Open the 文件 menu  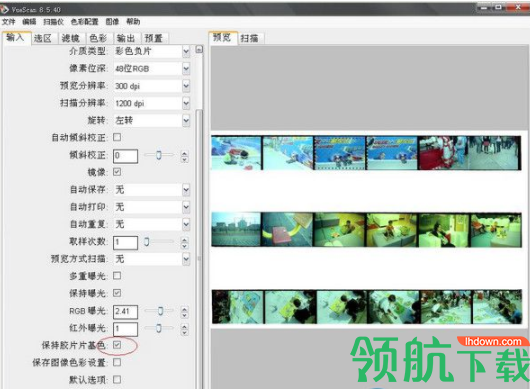pyautogui.click(x=8, y=22)
